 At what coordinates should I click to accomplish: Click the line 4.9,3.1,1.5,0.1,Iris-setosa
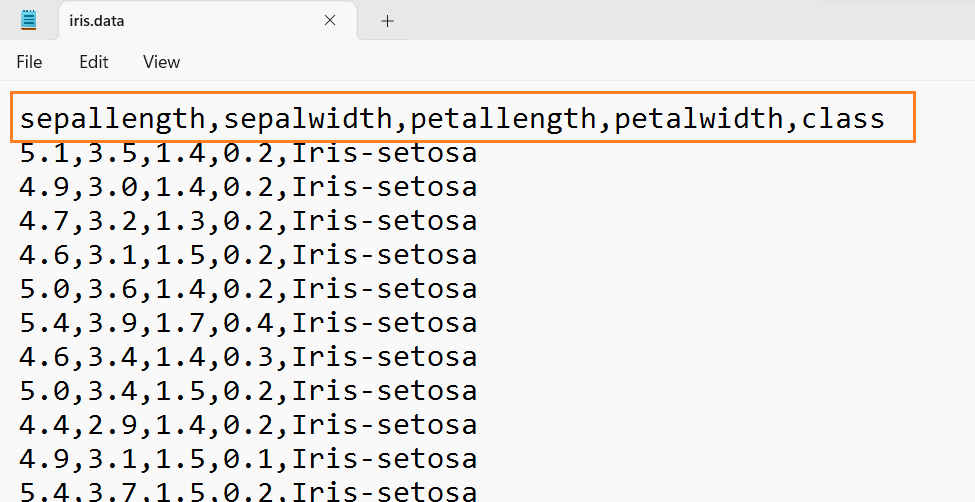point(248,458)
